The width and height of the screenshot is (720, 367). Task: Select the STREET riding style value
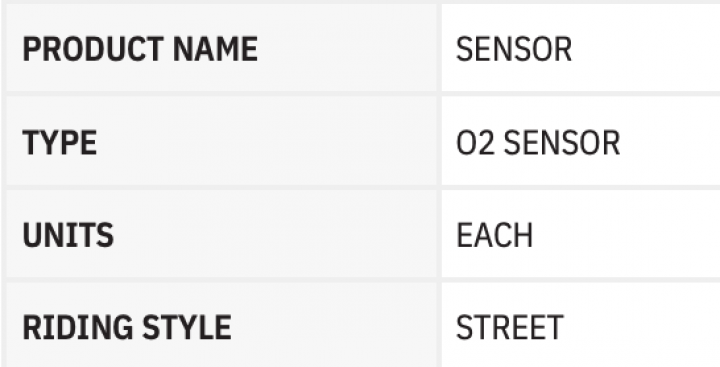[509, 327]
